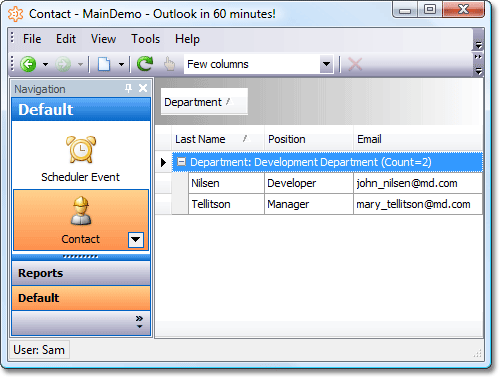This screenshot has width=499, height=377.
Task: Click the Department grouping column chip
Action: pyautogui.click(x=204, y=102)
